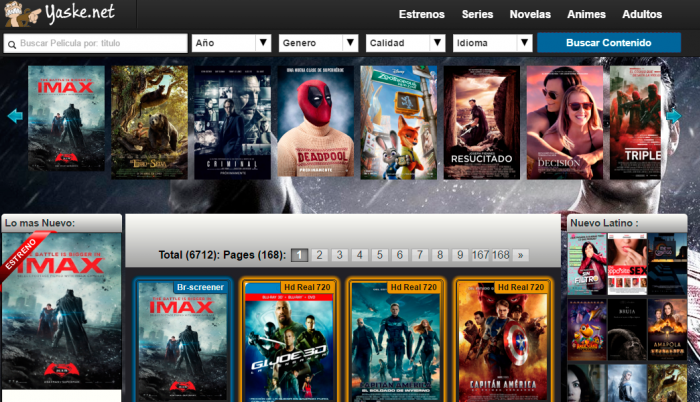Open the Triple carousel poster
The height and width of the screenshot is (402, 700).
pyautogui.click(x=635, y=122)
